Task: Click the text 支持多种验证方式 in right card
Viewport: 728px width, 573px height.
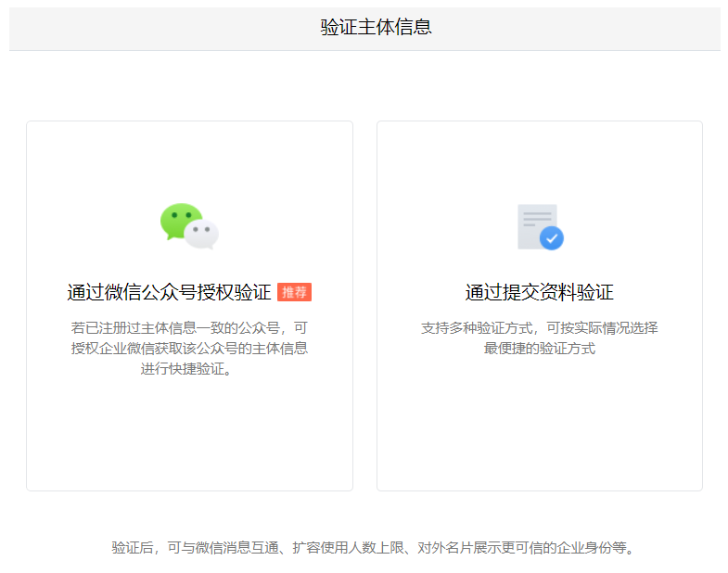Action: point(539,327)
